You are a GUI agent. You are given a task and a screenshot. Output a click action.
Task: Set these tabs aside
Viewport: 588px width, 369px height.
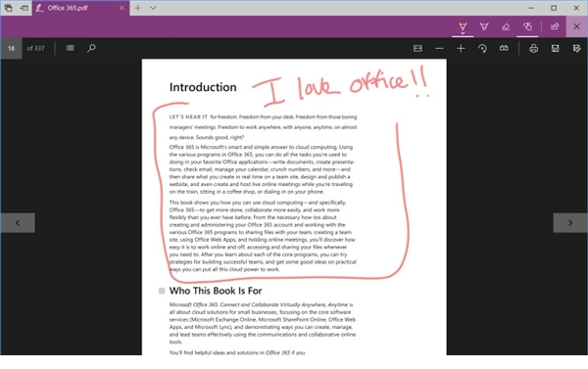(24, 8)
